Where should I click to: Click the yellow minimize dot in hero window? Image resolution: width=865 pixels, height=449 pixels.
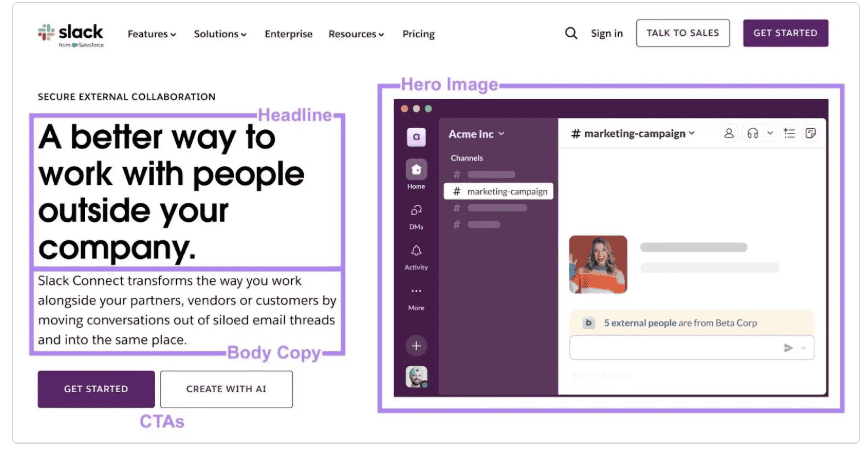(417, 109)
